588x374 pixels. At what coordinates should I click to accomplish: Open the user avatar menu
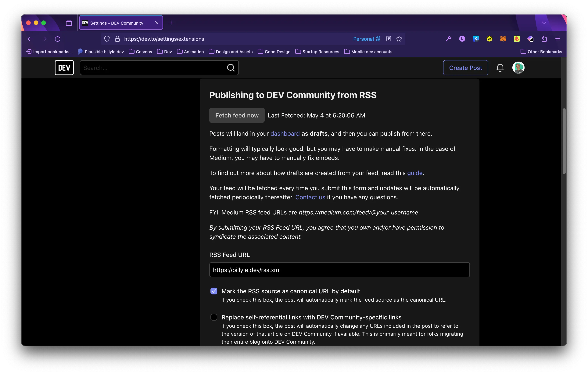pyautogui.click(x=518, y=68)
